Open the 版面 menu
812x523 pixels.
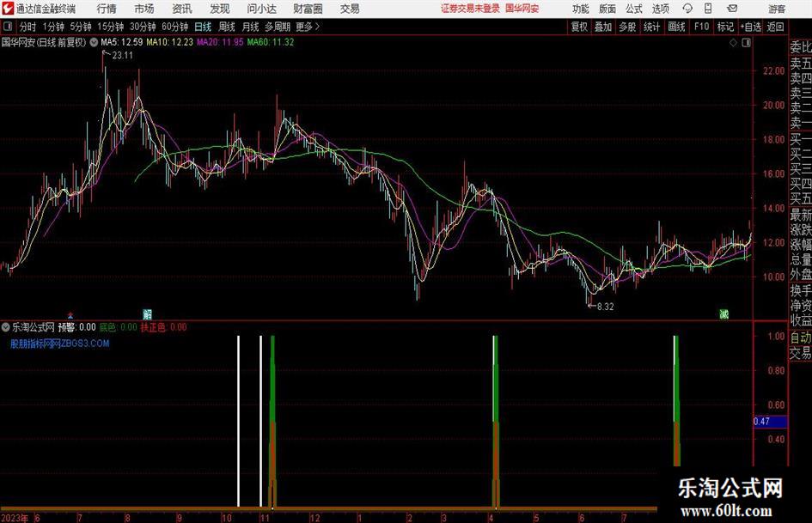coord(607,9)
